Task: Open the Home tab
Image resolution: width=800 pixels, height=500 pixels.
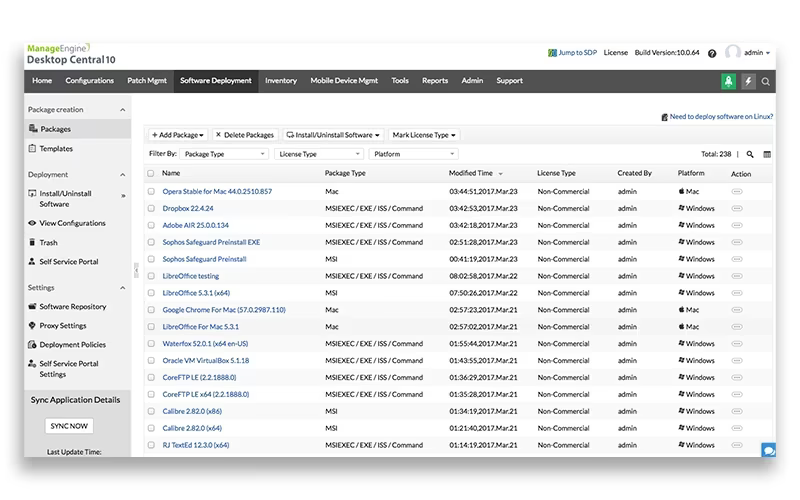Action: pyautogui.click(x=42, y=81)
